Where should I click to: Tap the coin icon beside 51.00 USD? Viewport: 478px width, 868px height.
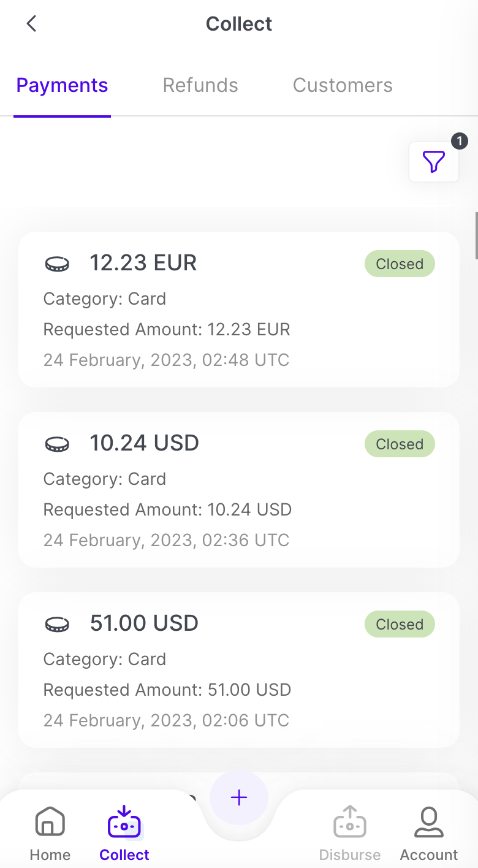click(57, 625)
